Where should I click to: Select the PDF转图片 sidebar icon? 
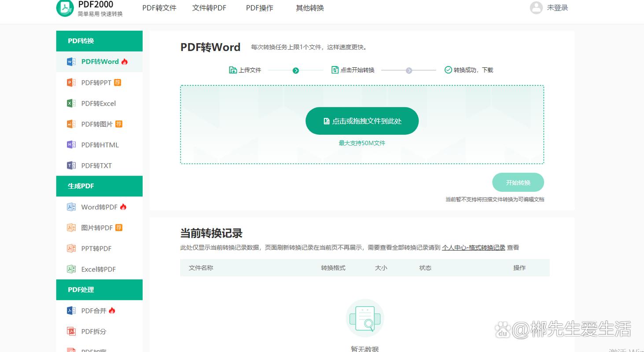click(71, 124)
